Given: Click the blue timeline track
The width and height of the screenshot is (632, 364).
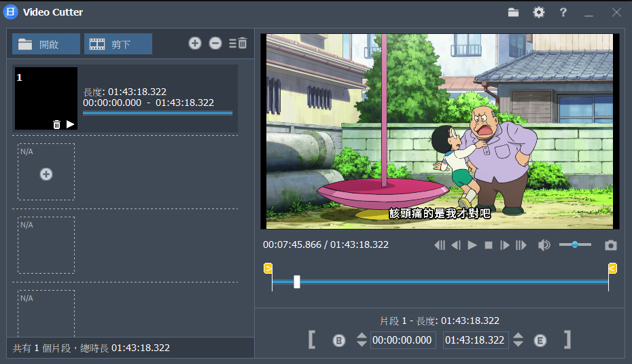Looking at the screenshot, I should click(x=440, y=282).
